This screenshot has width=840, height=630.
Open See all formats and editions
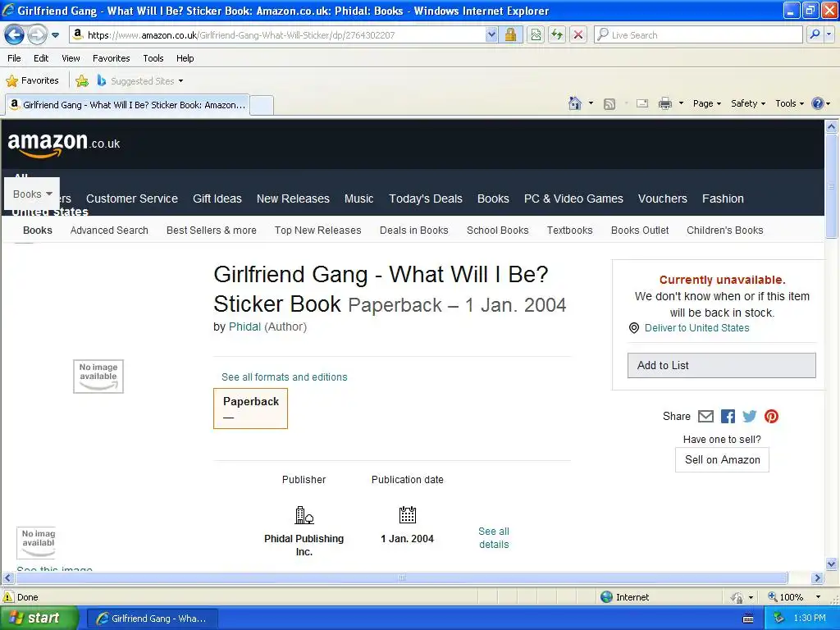285,377
